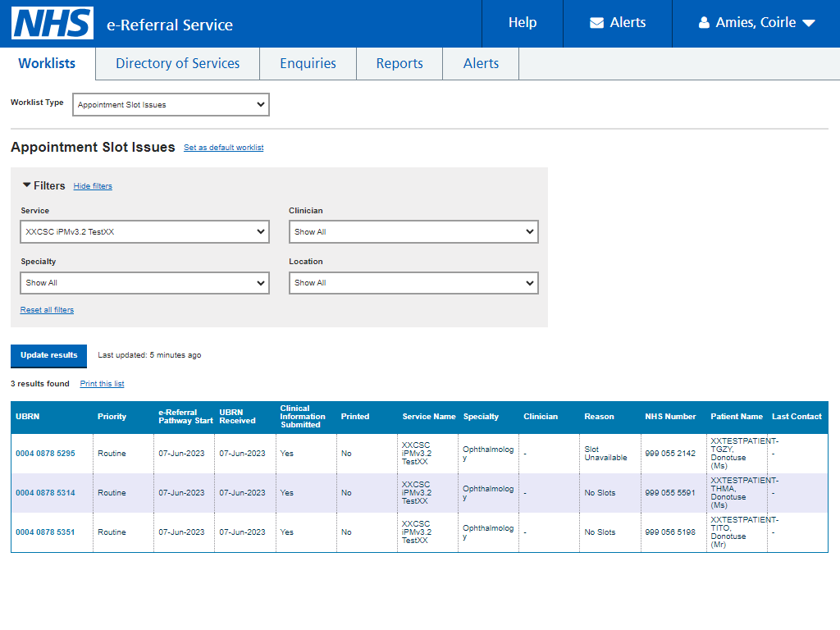Image resolution: width=840 pixels, height=630 pixels.
Task: Click the Clinical Information Submitted column header
Action: point(303,417)
